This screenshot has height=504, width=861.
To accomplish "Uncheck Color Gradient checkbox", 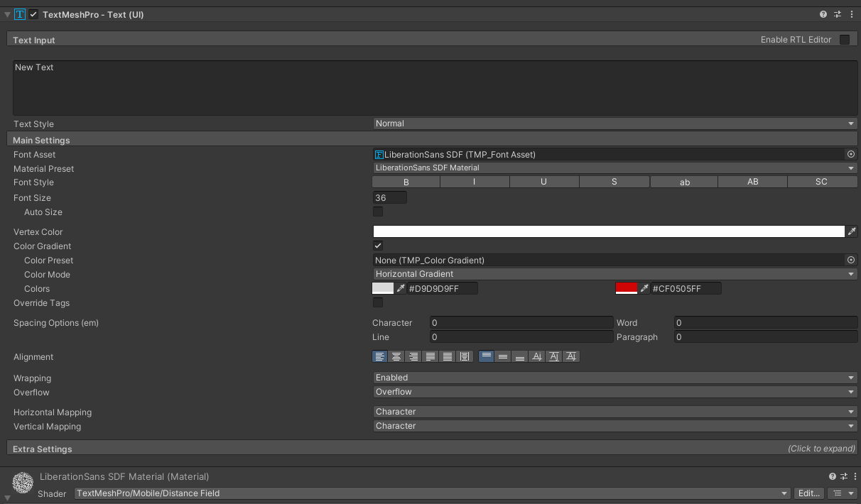I will [378, 246].
